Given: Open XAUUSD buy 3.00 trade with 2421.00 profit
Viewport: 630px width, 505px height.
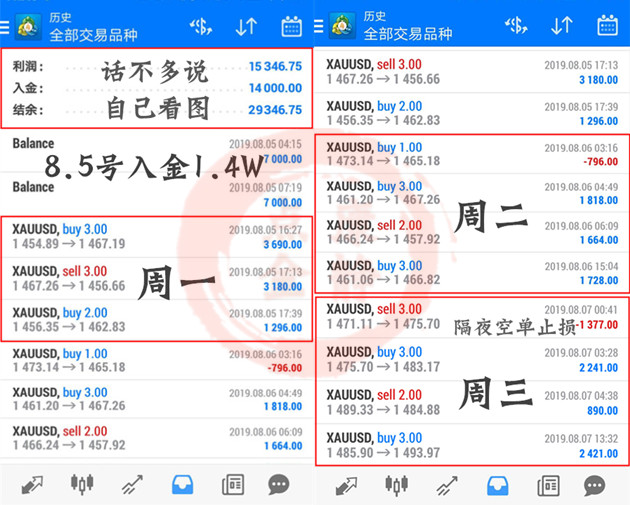Looking at the screenshot, I should 472,445.
